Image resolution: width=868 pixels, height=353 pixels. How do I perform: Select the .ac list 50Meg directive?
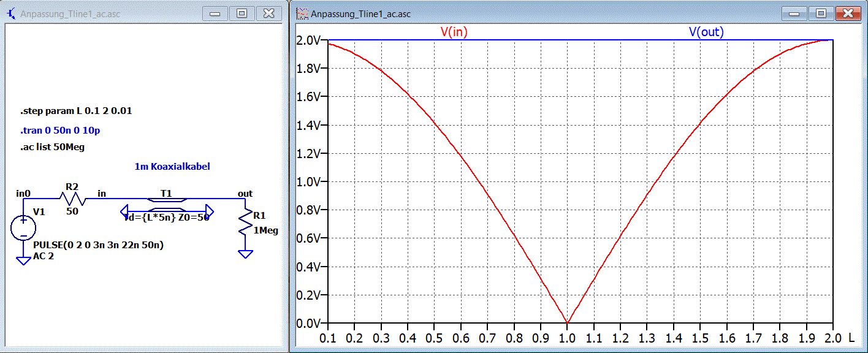click(x=52, y=147)
